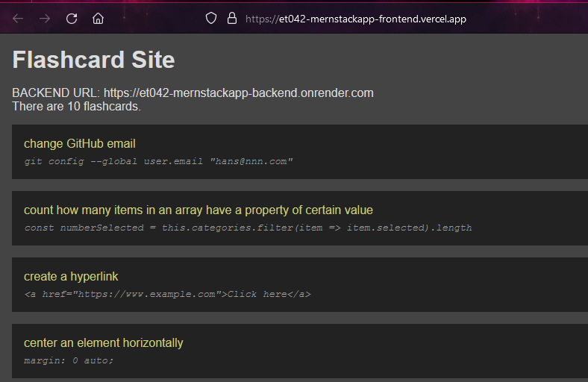Reload the page with the refresh icon
Screen dimensions: 588x382
click(72, 19)
